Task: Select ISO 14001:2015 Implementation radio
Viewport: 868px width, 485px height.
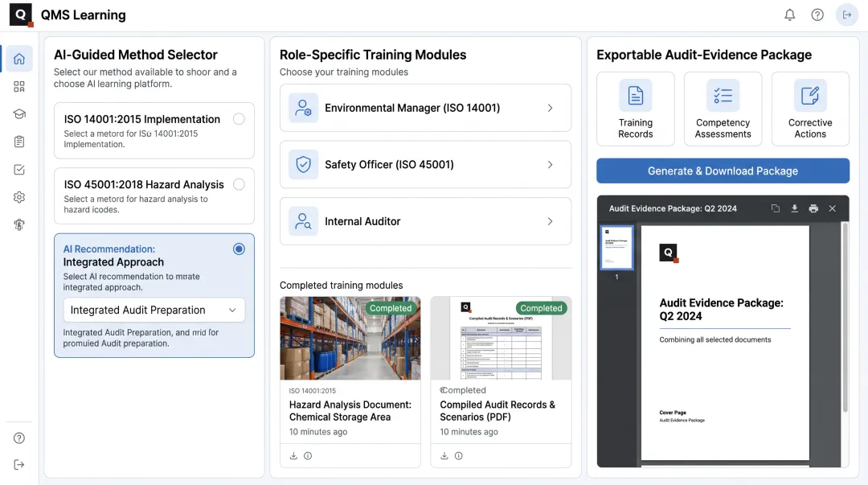Action: tap(239, 119)
